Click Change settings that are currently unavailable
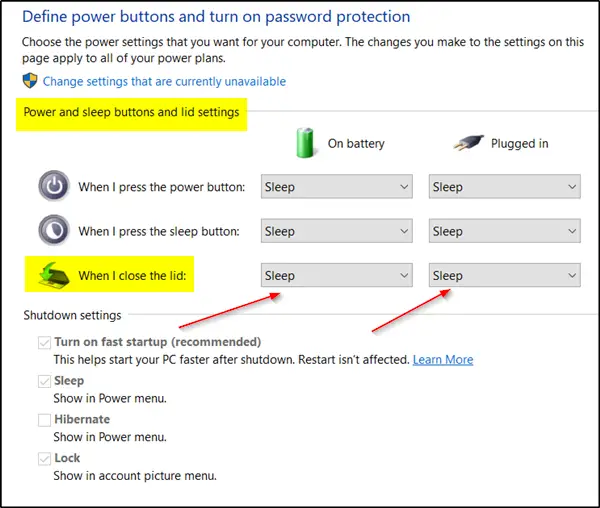Image resolution: width=600 pixels, height=508 pixels. pos(164,81)
